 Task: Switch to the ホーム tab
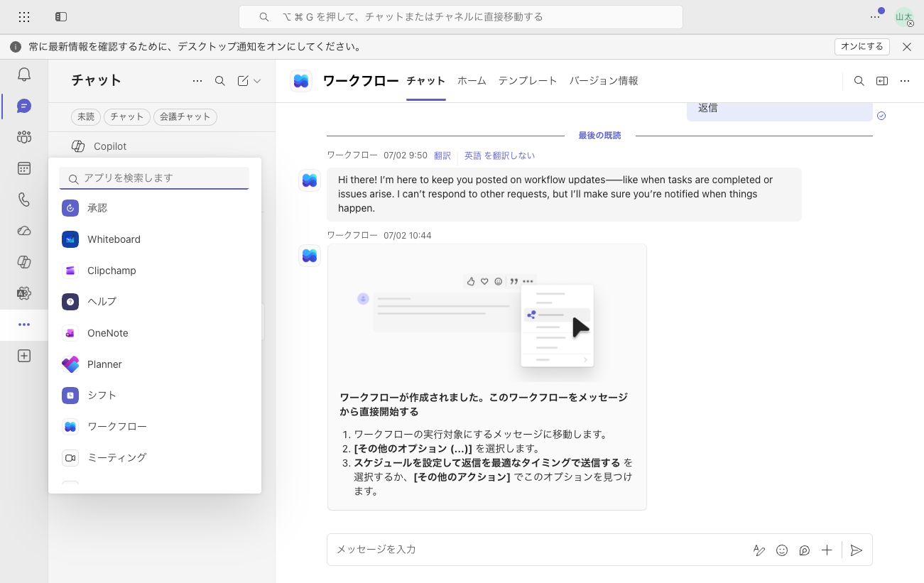472,81
